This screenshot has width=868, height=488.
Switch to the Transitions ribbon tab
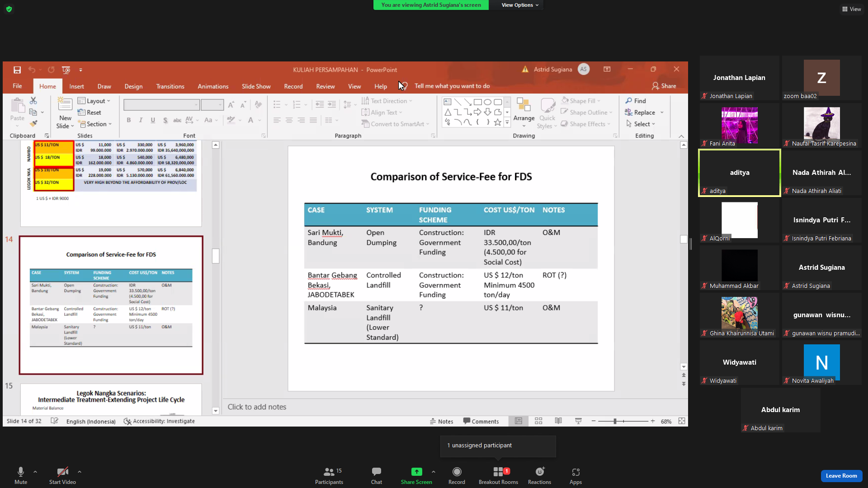coord(170,86)
